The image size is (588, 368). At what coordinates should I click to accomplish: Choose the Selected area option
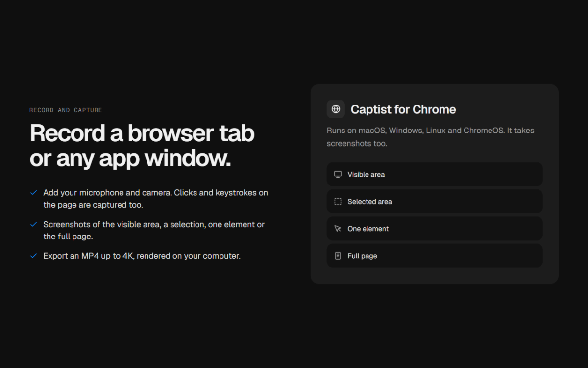[x=435, y=202]
